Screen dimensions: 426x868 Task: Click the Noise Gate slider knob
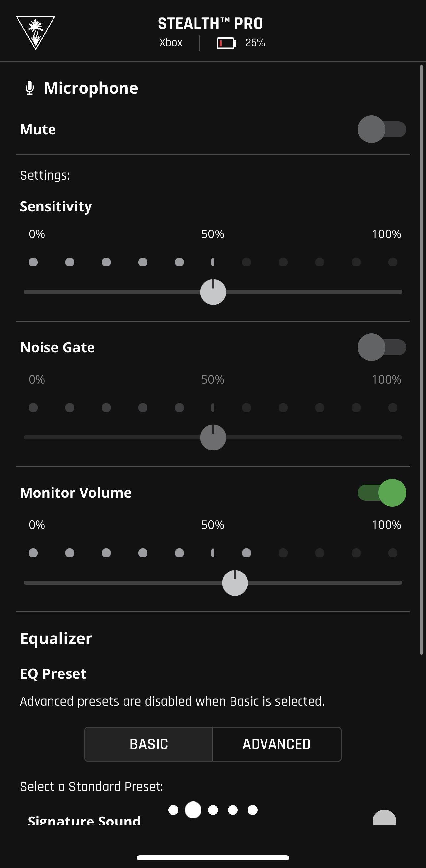[213, 437]
